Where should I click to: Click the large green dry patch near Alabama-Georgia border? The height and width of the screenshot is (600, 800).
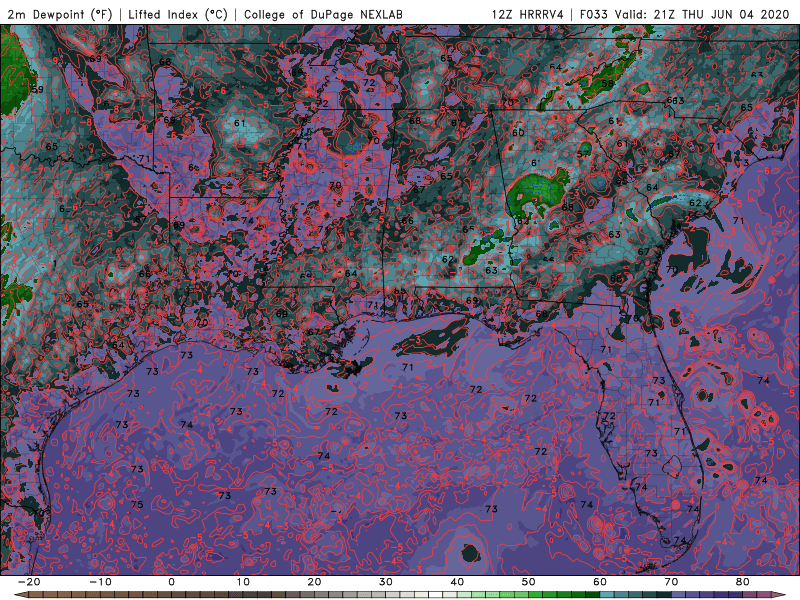536,195
